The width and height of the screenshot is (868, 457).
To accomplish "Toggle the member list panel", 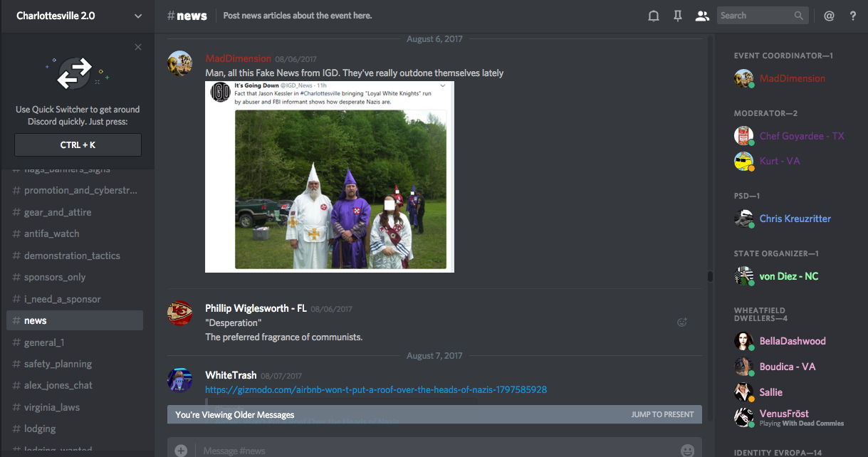I will [x=702, y=16].
